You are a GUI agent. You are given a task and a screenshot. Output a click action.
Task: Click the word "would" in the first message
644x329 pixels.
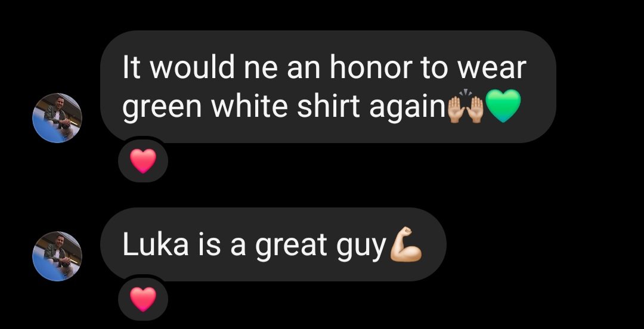tap(192, 67)
